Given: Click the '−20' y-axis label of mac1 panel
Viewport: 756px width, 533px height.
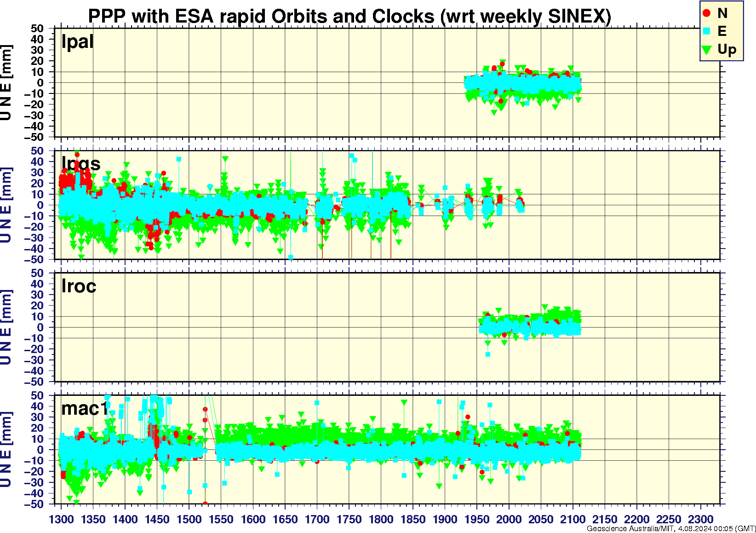Looking at the screenshot, I should (x=34, y=471).
